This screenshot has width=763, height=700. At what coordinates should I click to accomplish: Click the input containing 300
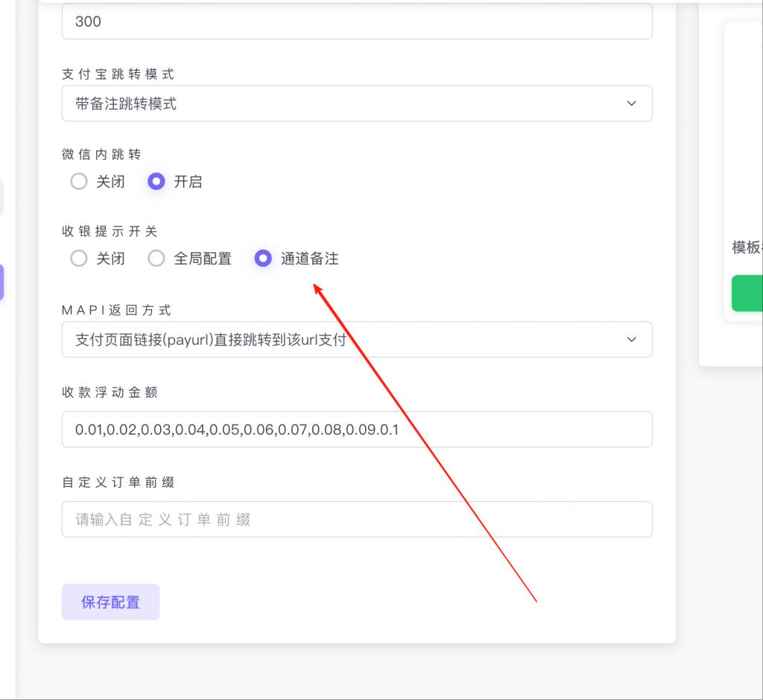pyautogui.click(x=356, y=22)
